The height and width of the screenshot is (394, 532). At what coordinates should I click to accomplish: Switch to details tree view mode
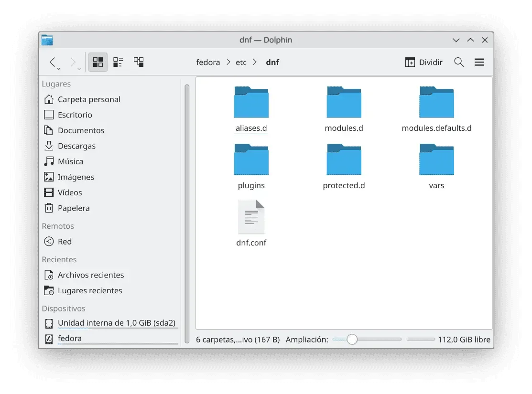[139, 62]
